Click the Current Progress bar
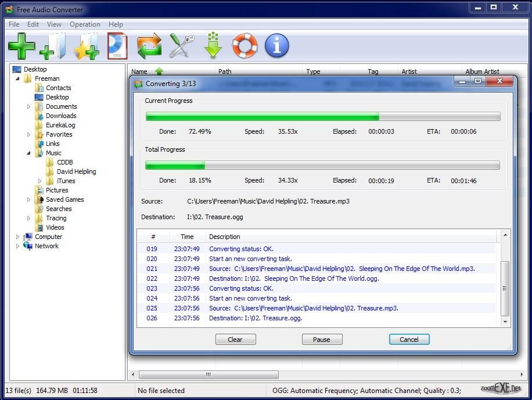This screenshot has width=532, height=400. click(x=322, y=116)
